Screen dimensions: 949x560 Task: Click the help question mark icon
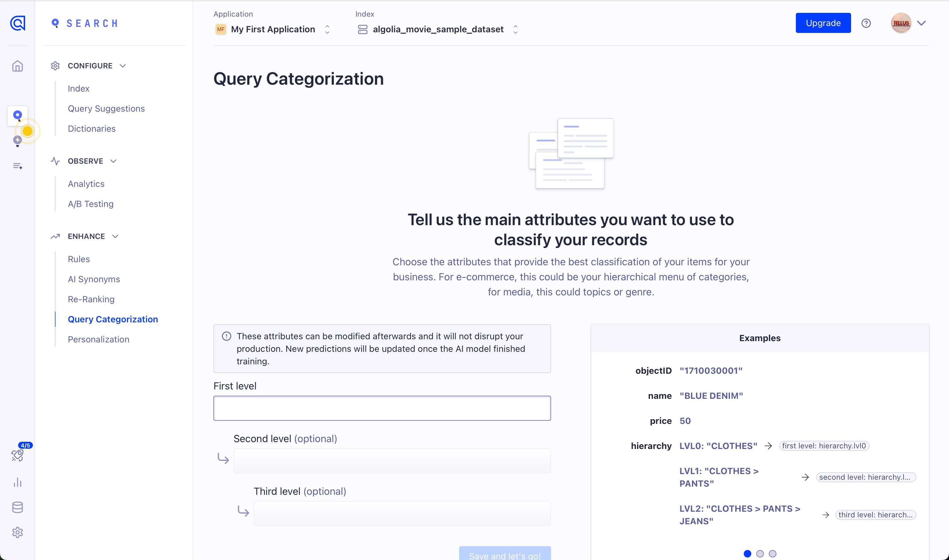866,24
